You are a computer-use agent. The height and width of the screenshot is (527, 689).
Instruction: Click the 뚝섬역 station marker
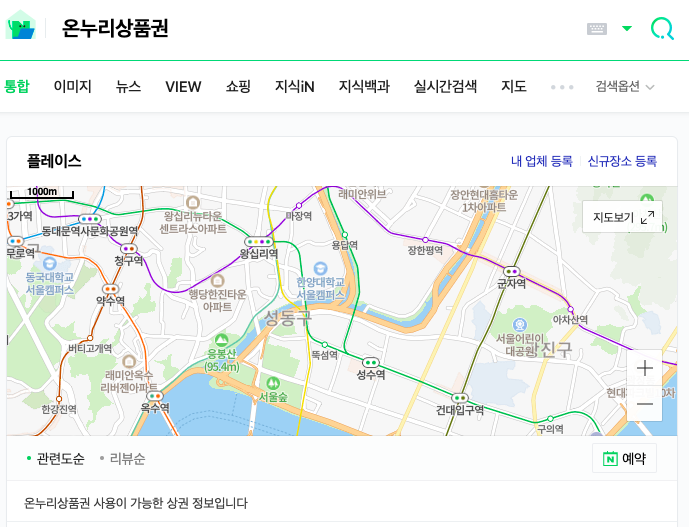pos(325,345)
